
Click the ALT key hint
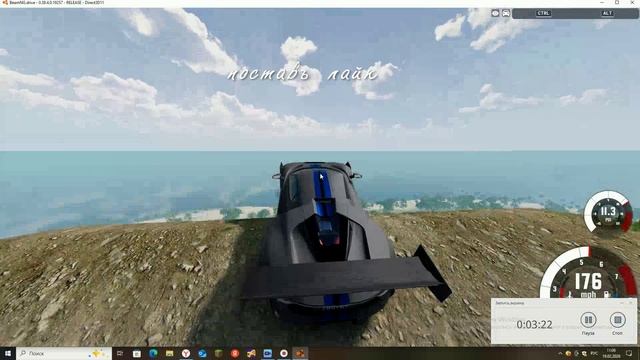[607, 13]
